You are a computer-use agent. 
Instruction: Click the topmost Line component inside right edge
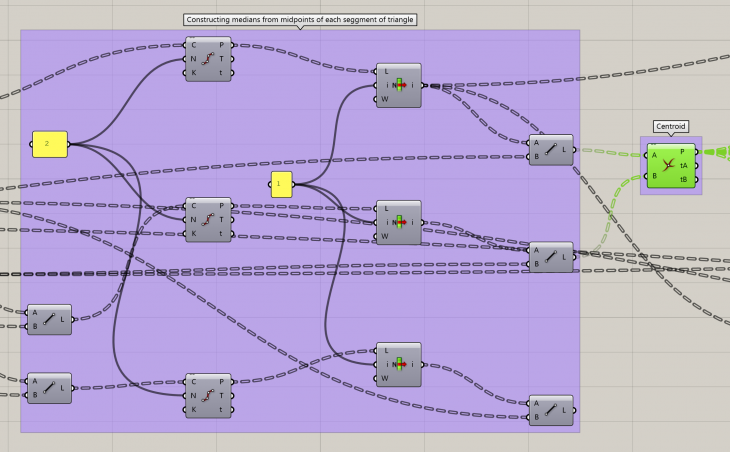point(550,150)
